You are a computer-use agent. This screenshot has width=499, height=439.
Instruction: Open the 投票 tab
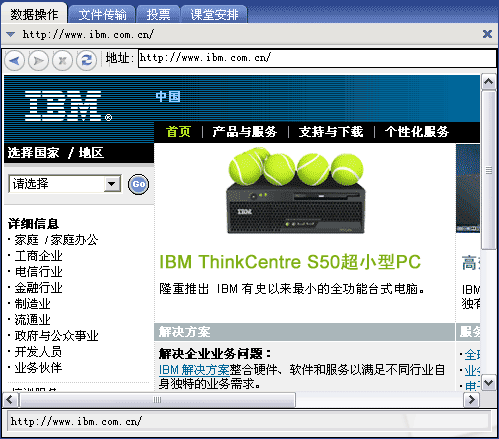158,15
